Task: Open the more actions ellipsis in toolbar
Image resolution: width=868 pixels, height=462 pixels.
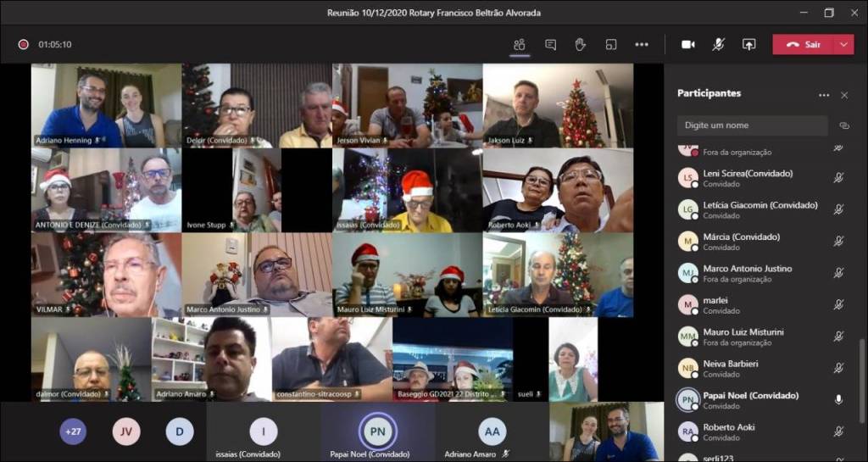Action: click(642, 44)
